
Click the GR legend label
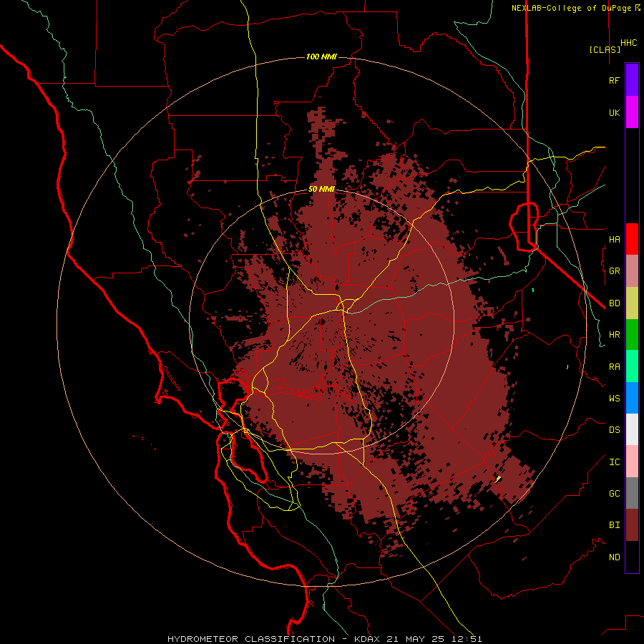[x=614, y=271]
